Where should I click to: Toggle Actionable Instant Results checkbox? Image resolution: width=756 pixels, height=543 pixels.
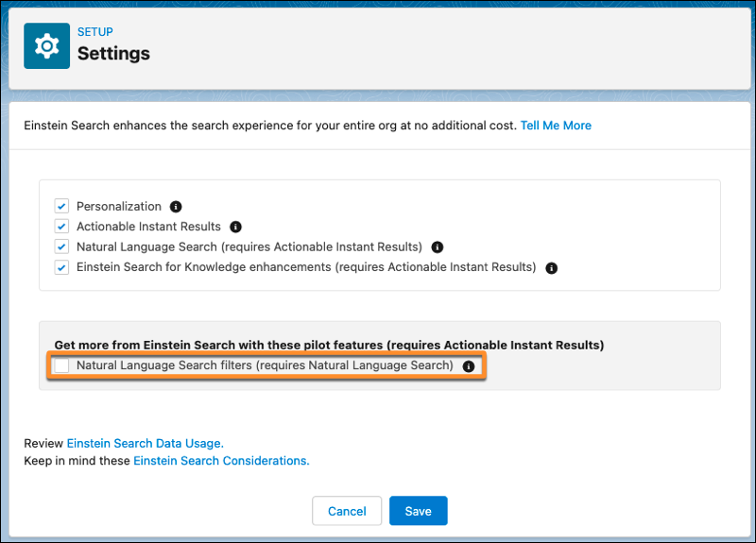click(61, 227)
